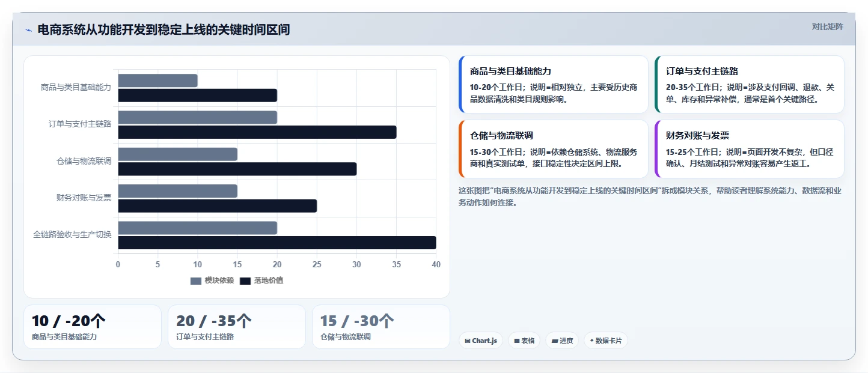Click the x-axis tick label 30

point(356,264)
